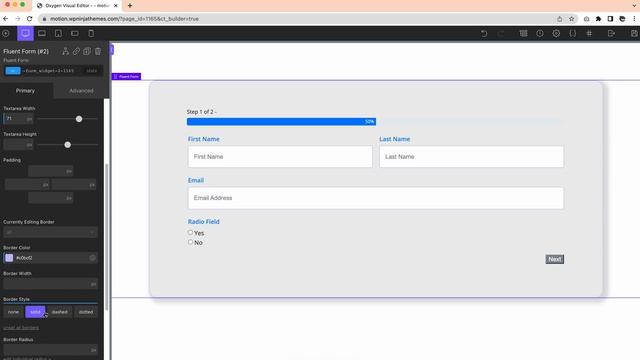Select the full-width desktop viewport icon
Image resolution: width=640 pixels, height=360 pixels.
point(25,33)
